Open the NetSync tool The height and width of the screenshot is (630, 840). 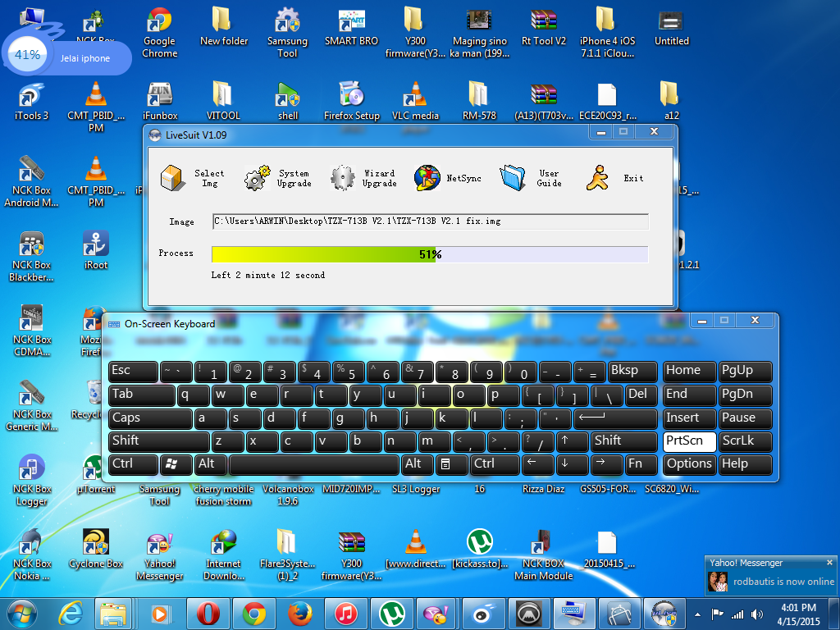tap(427, 178)
